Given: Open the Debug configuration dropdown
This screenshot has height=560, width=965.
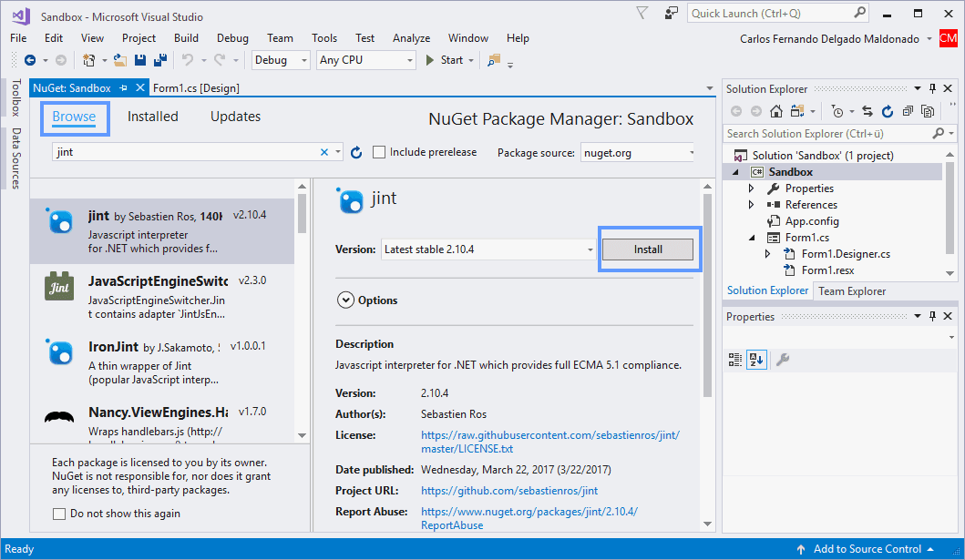Looking at the screenshot, I should point(282,60).
